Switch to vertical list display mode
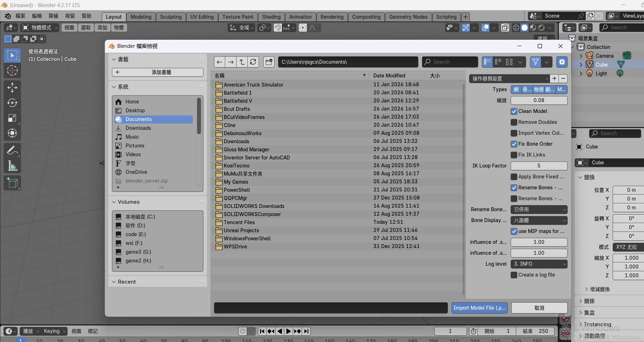The height and width of the screenshot is (342, 644). (487, 62)
